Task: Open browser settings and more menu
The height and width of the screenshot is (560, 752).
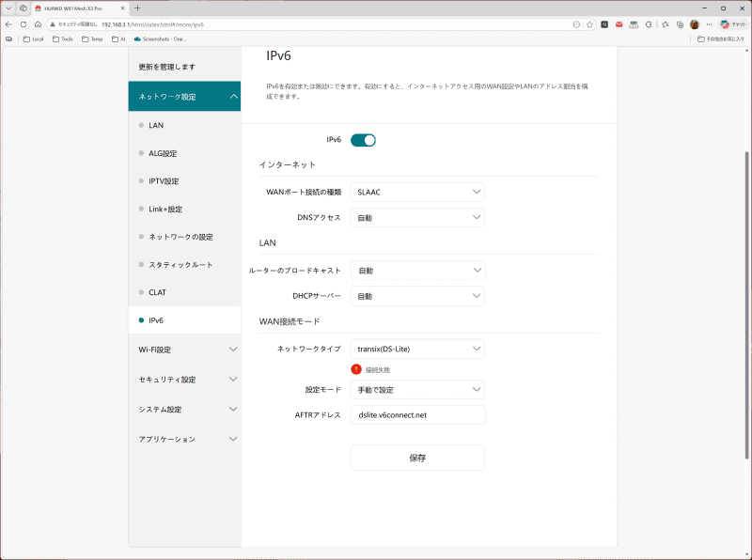Action: (x=710, y=24)
